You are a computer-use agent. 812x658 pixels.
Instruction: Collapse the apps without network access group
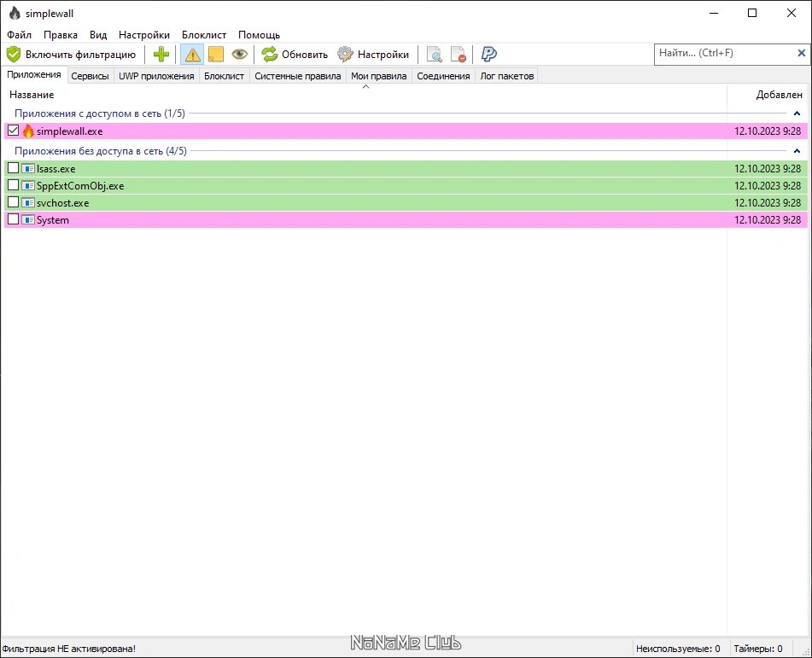(797, 151)
